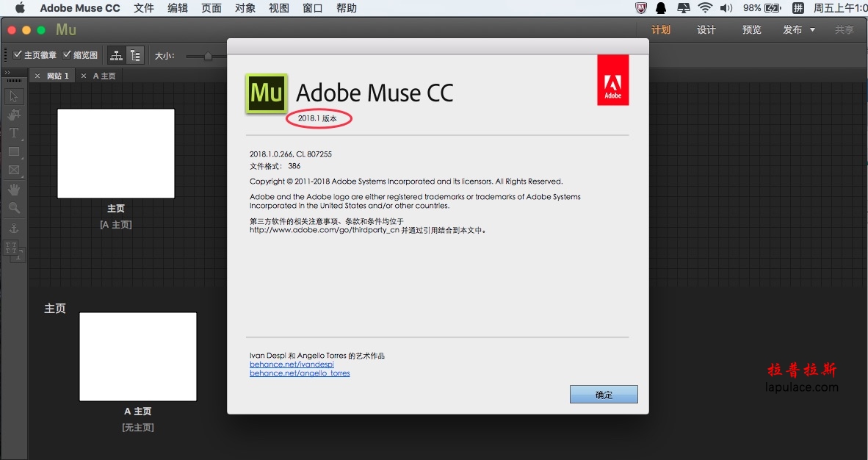Viewport: 868px width, 460px height.
Task: Select the Hand tool
Action: click(14, 190)
